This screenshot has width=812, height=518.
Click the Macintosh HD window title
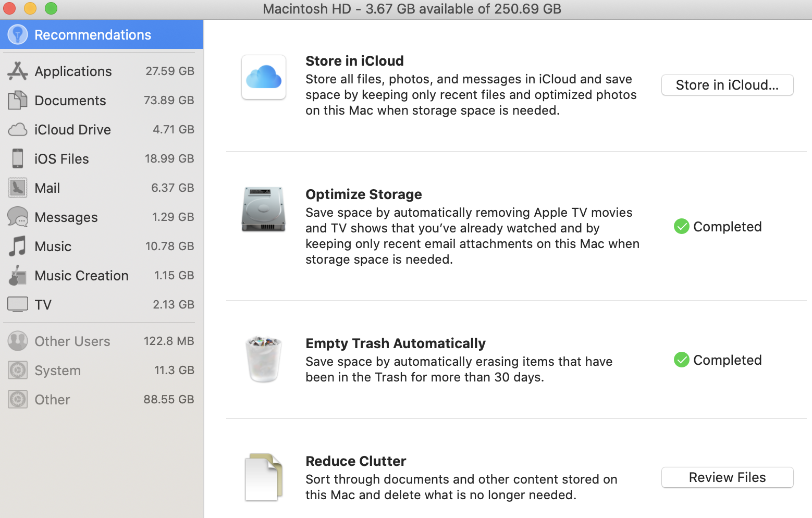point(412,9)
